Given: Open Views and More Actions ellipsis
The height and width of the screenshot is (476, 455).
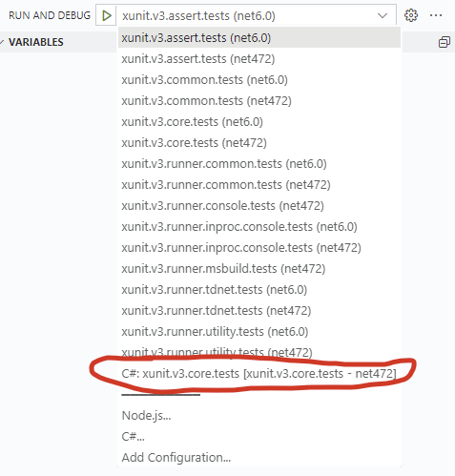Looking at the screenshot, I should point(436,15).
